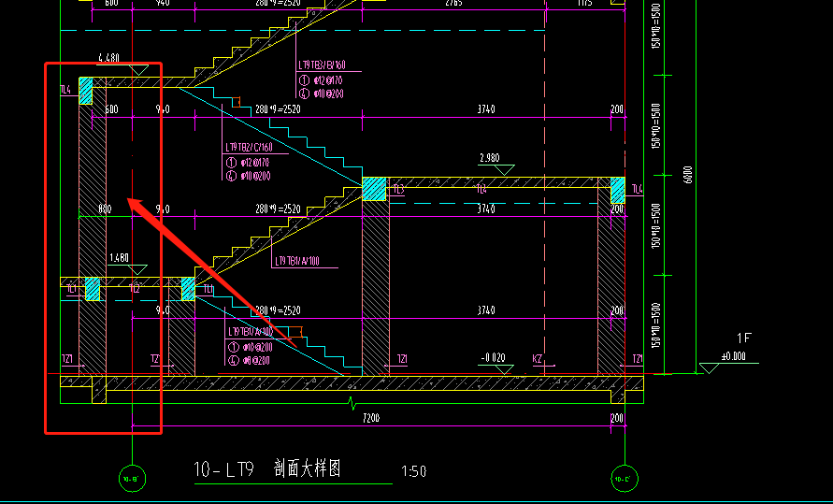Click the 1.480 elevation value
The height and width of the screenshot is (504, 833).
[x=119, y=258]
